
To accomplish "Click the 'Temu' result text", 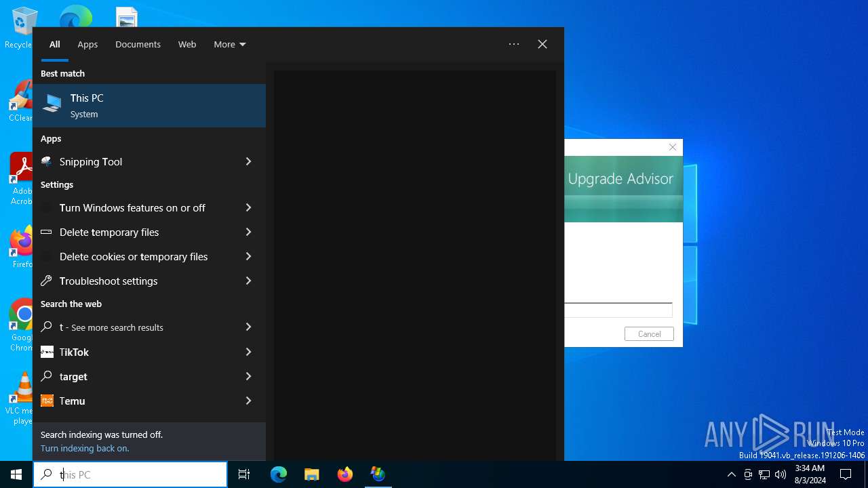I will [72, 401].
